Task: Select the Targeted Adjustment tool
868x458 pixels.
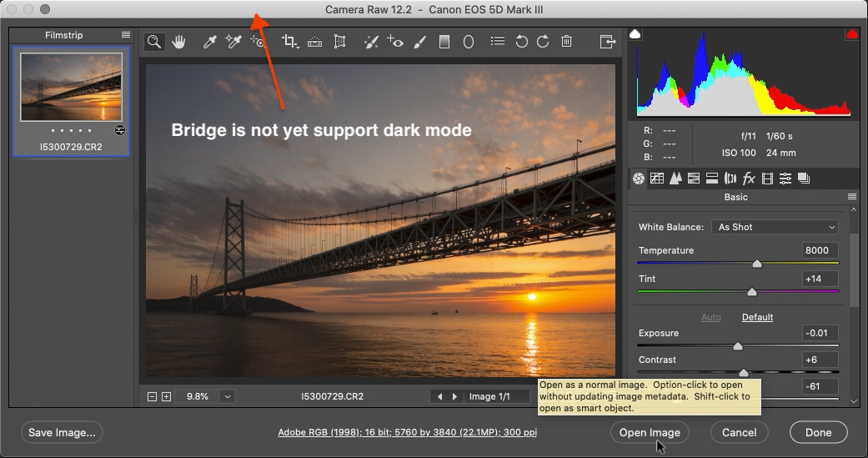Action: pyautogui.click(x=258, y=42)
